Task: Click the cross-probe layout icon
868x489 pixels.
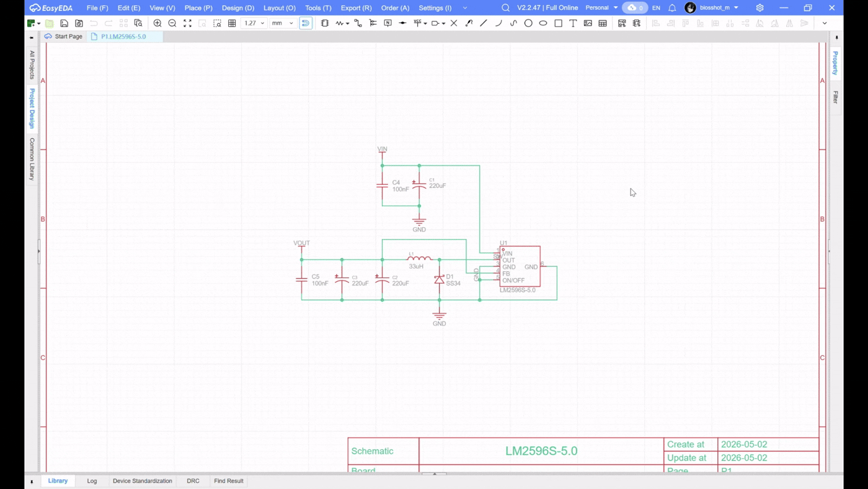Action: (622, 23)
